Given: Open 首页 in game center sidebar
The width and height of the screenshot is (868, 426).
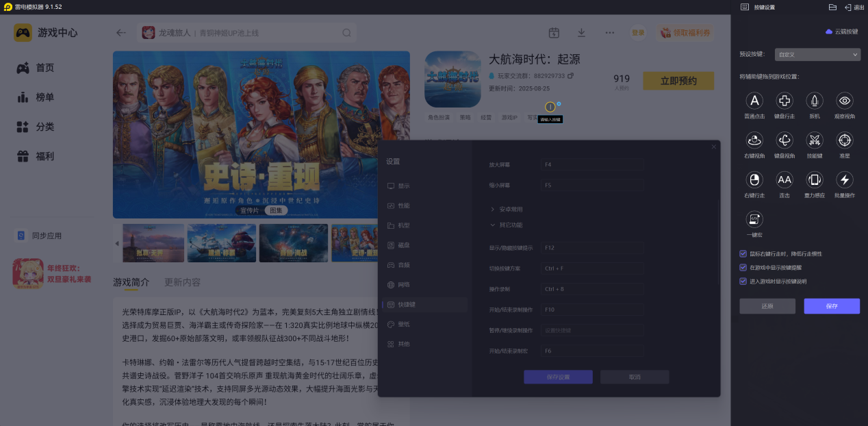Looking at the screenshot, I should (x=36, y=68).
